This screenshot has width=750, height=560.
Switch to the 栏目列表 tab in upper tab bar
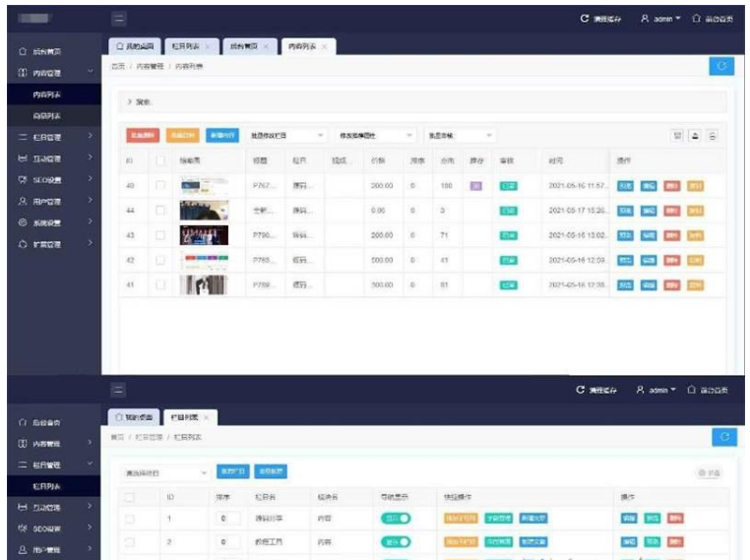pyautogui.click(x=186, y=46)
